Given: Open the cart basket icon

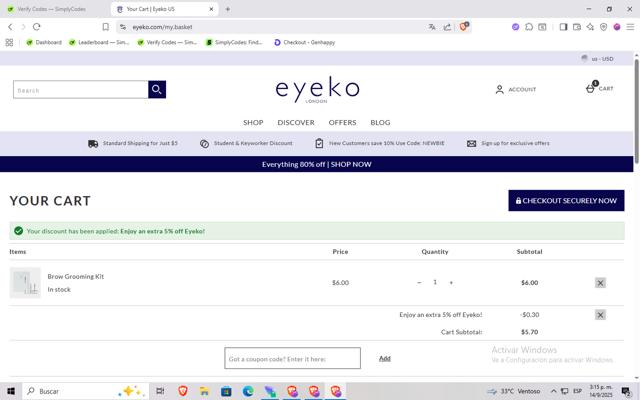Looking at the screenshot, I should 590,88.
